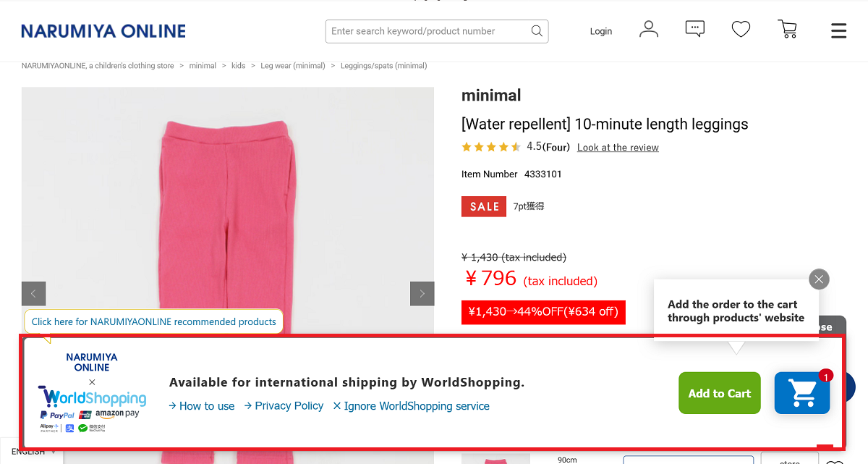The image size is (868, 464).
Task: Click the NARUMIYAONLINE recommended products bubble
Action: 153,321
